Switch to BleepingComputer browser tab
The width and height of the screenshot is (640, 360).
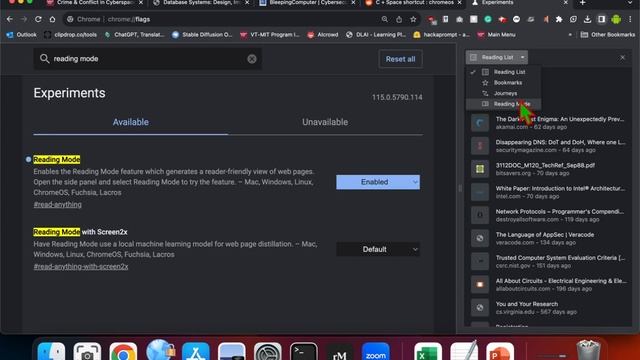coord(307,3)
